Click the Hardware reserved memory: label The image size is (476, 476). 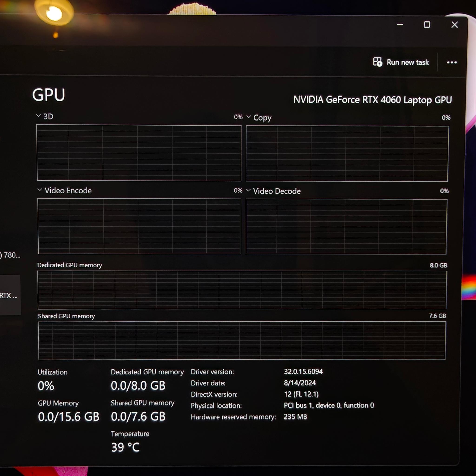tap(233, 417)
